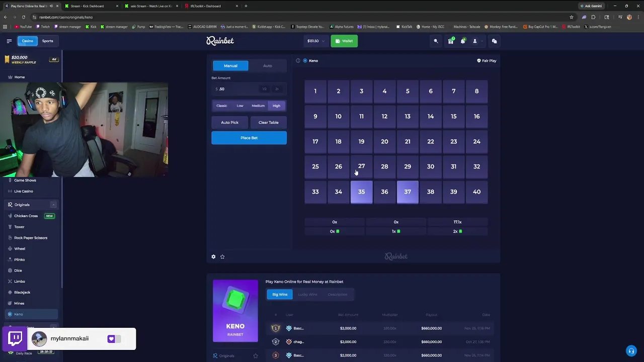Favorite the Originals game card star
Image resolution: width=644 pixels, height=362 pixels.
click(255, 355)
